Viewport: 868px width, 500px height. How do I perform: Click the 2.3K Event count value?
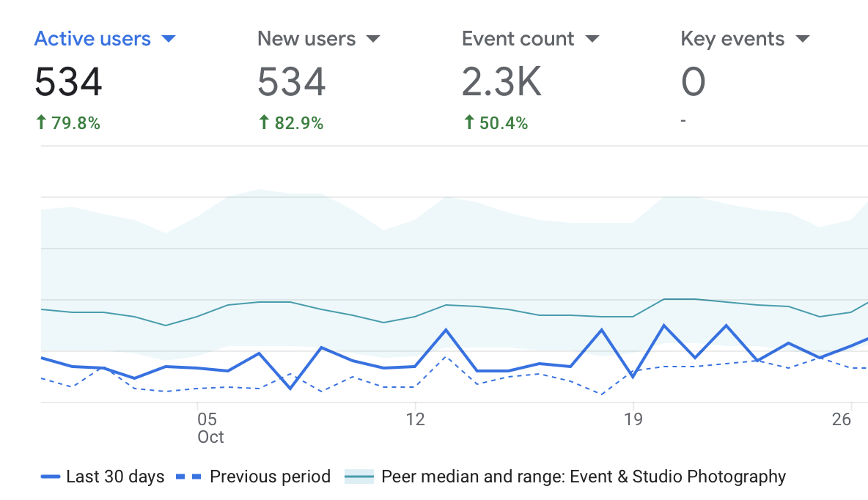pos(502,82)
